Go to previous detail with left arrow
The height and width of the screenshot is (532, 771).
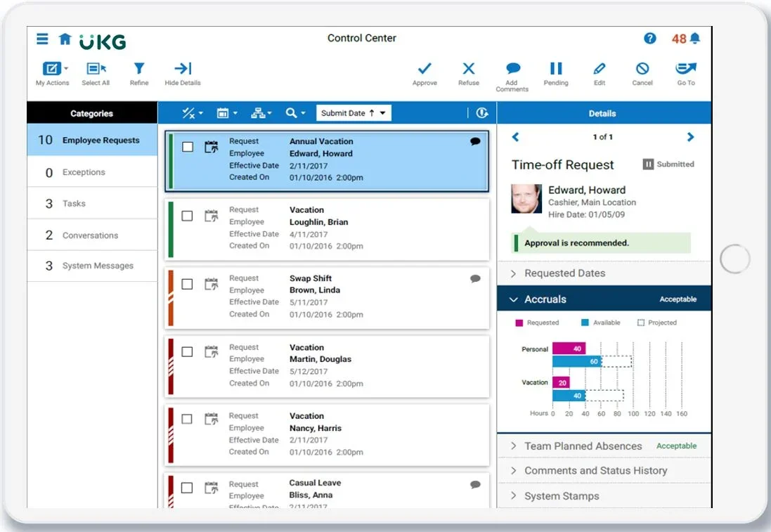[x=515, y=137]
